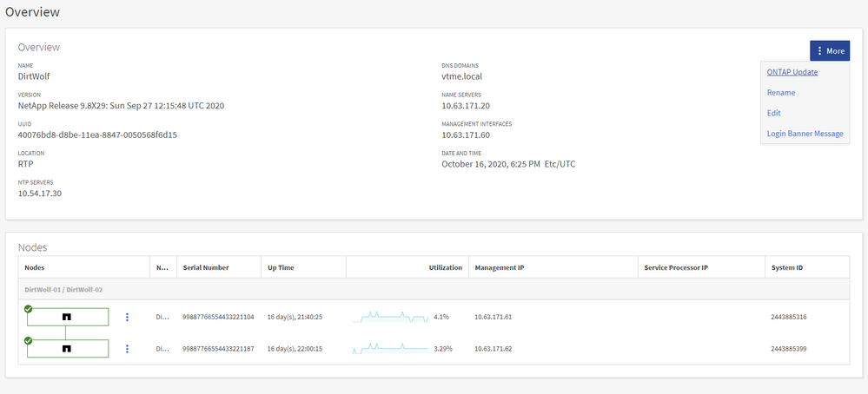
Task: Select ONTAP Update from menu
Action: point(792,72)
